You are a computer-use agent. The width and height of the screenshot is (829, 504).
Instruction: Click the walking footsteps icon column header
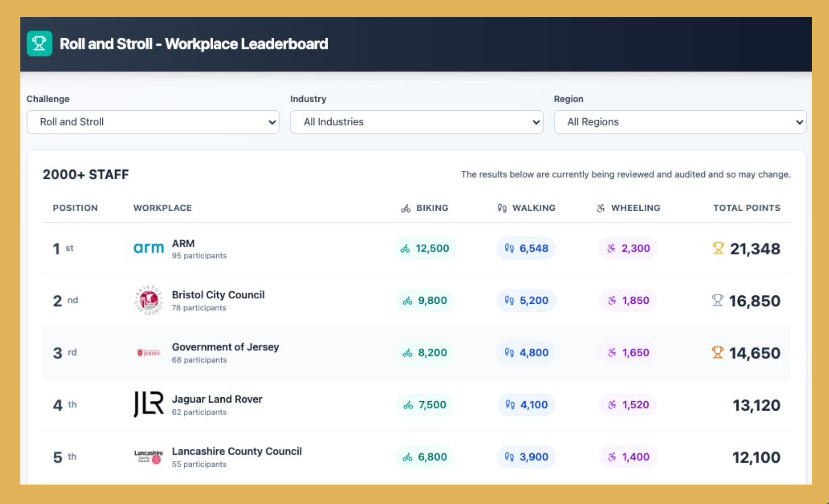coord(502,208)
